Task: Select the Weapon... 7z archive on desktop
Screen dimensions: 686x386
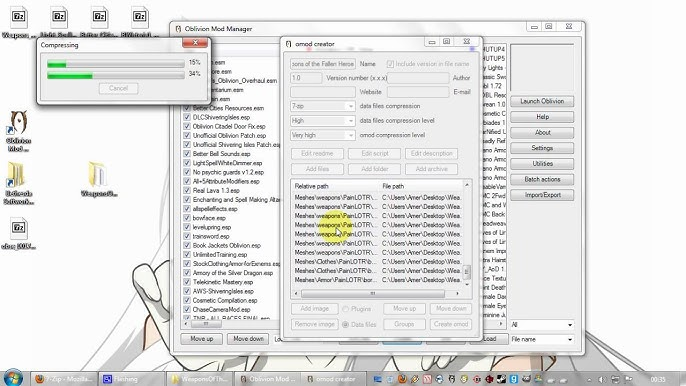Action: click(18, 23)
